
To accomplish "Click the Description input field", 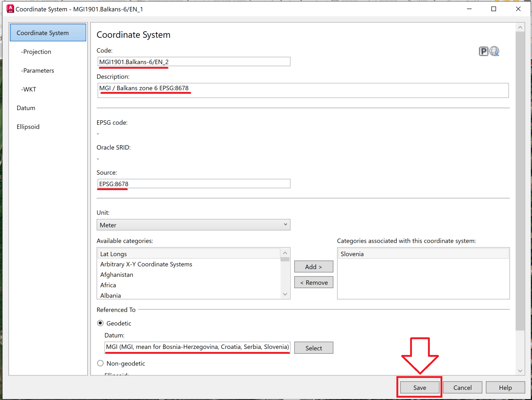I will pyautogui.click(x=303, y=90).
